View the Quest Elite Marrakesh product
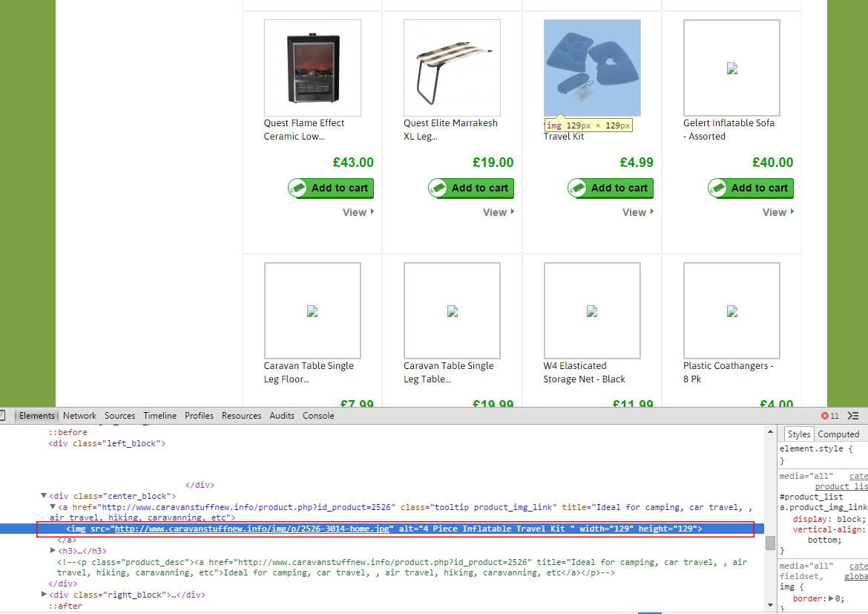Screen dimensions: 868x614 [x=499, y=212]
